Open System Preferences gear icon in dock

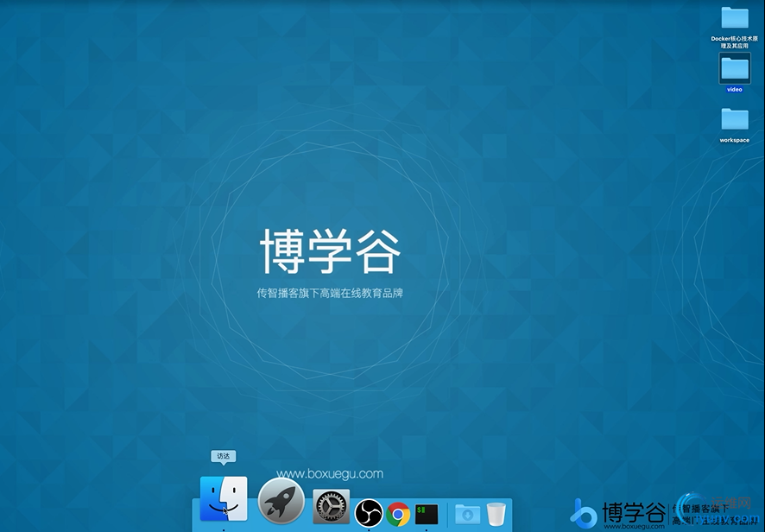pyautogui.click(x=332, y=507)
